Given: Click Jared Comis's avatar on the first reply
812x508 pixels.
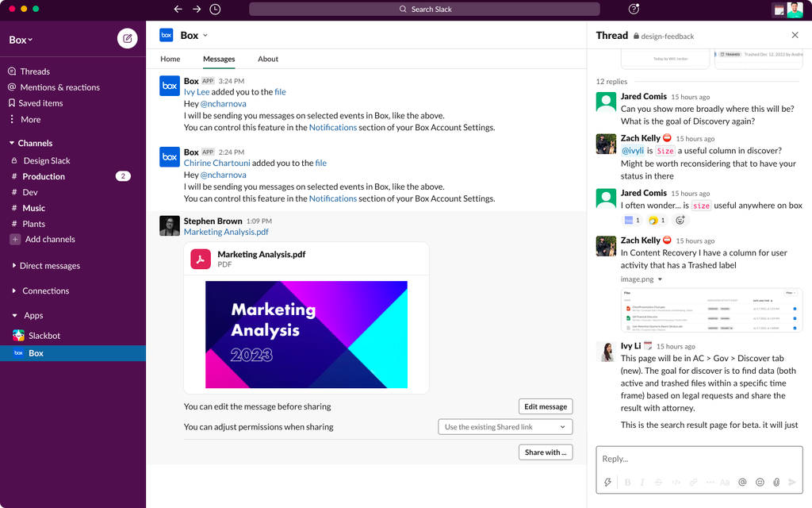Looking at the screenshot, I should point(606,102).
